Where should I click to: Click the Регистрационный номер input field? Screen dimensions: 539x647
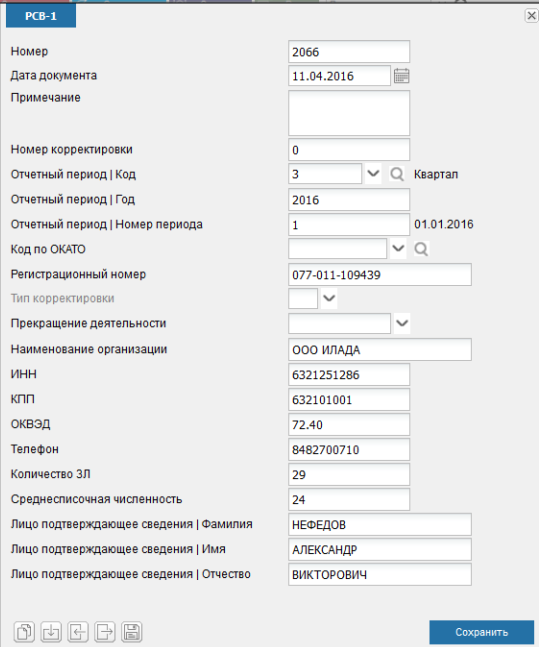tap(380, 274)
